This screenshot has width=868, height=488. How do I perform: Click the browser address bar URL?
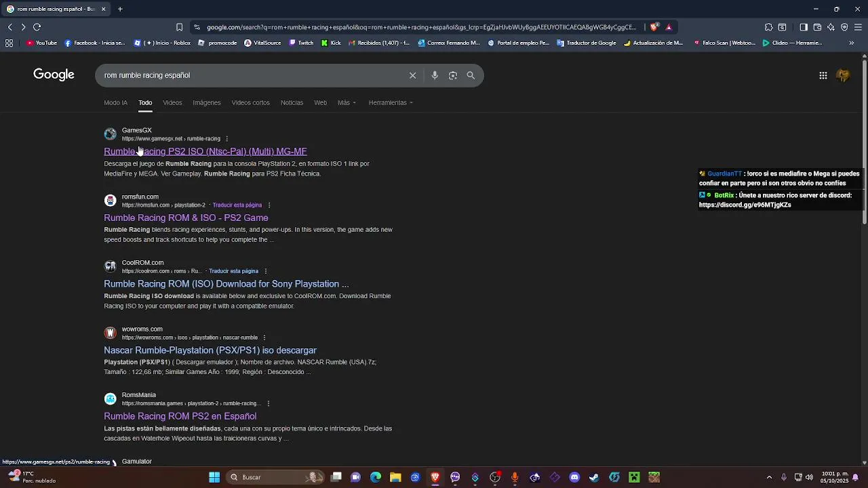click(x=420, y=27)
